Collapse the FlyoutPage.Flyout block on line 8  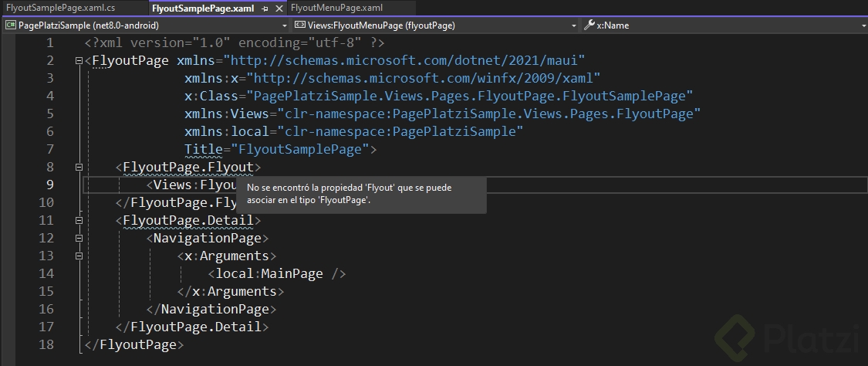[79, 168]
